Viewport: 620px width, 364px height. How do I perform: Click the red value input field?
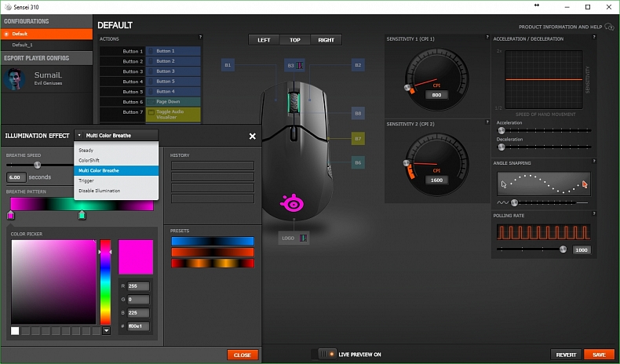tap(138, 286)
